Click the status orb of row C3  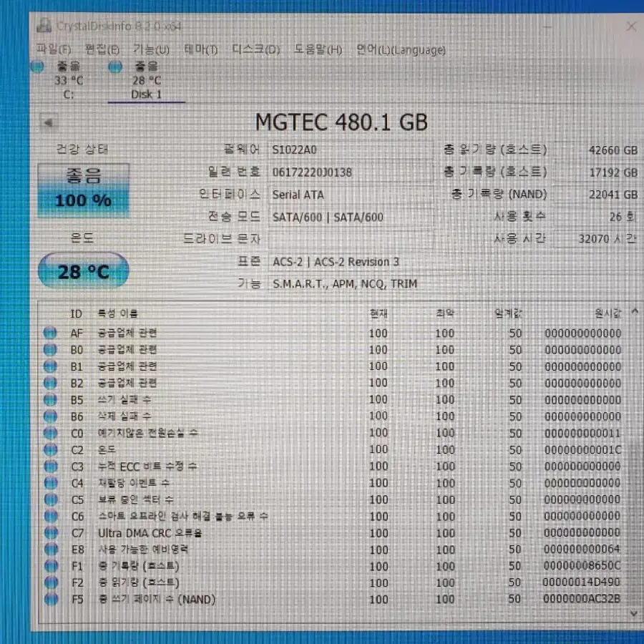point(51,466)
